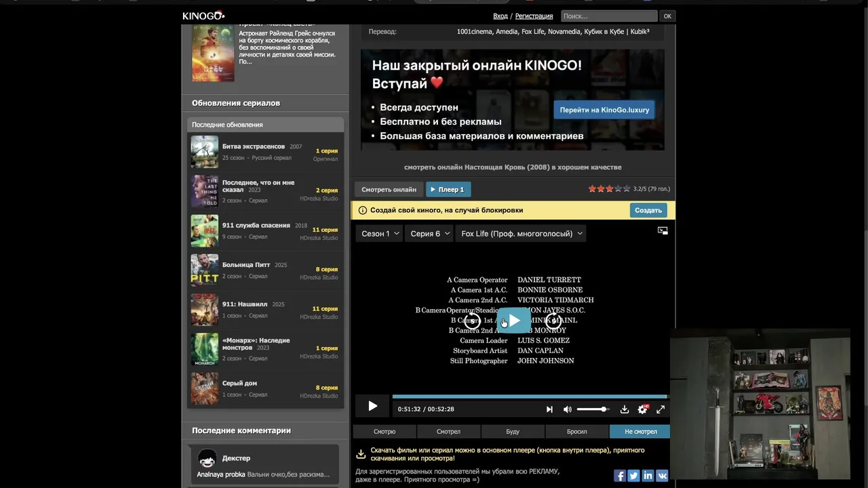Click the Обновления сериалов heading
The width and height of the screenshot is (868, 488).
236,103
